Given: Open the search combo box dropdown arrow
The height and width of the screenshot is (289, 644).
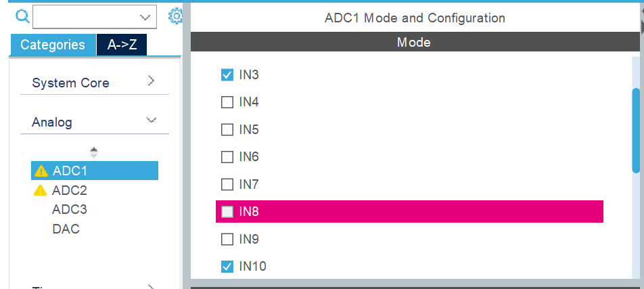Looking at the screenshot, I should (x=145, y=18).
